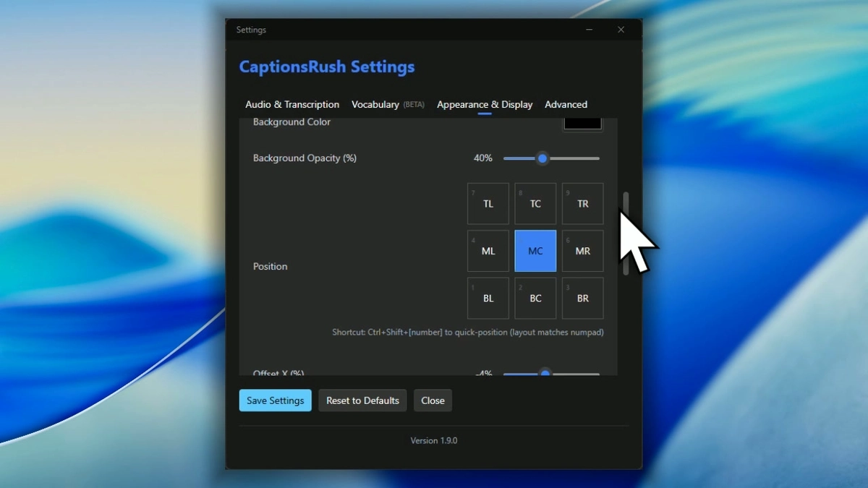Click the Close button beside Reset to Defaults
The width and height of the screenshot is (868, 488).
[x=433, y=401]
